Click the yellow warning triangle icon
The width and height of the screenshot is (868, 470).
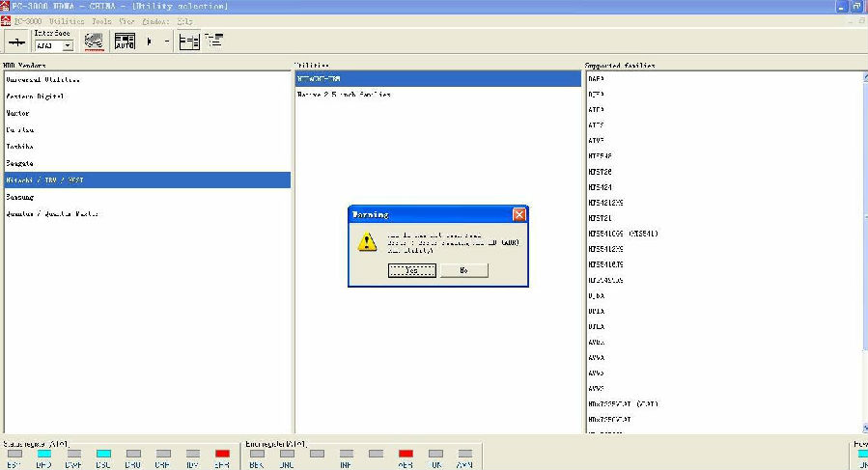coord(367,242)
